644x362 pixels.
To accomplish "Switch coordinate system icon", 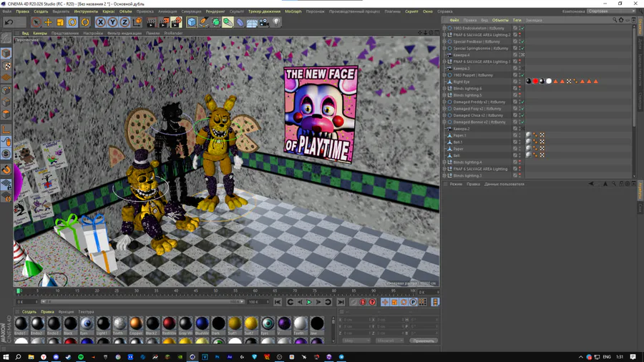I will tap(137, 22).
